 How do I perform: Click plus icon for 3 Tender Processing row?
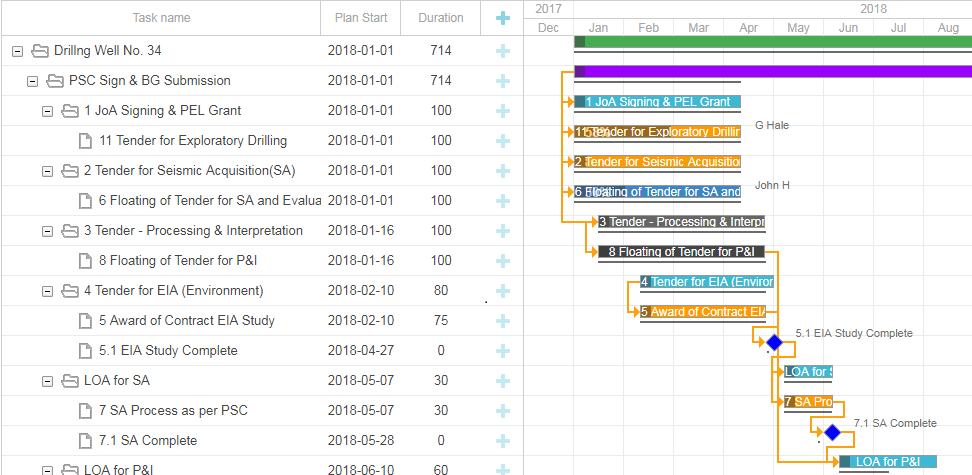[503, 231]
